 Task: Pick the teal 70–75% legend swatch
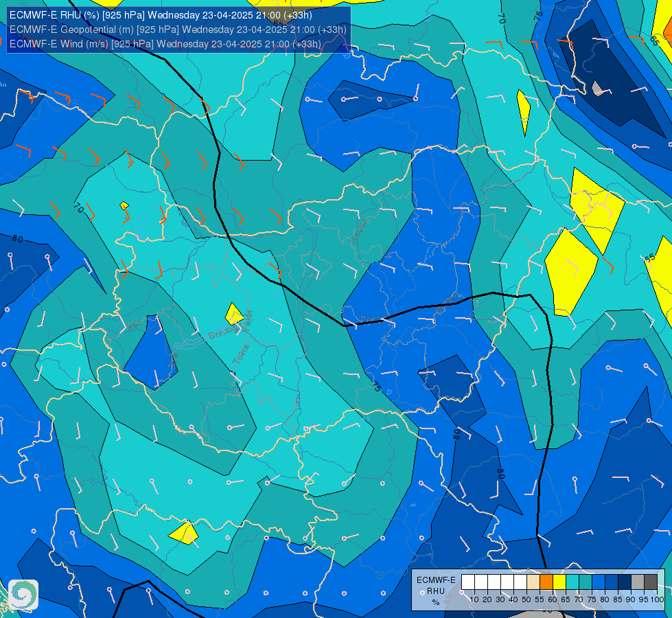586,582
